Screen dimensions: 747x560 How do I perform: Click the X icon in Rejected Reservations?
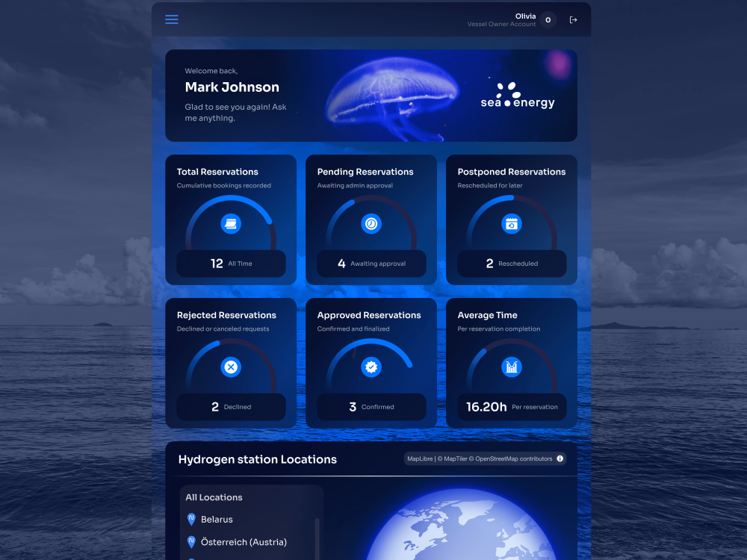231,367
